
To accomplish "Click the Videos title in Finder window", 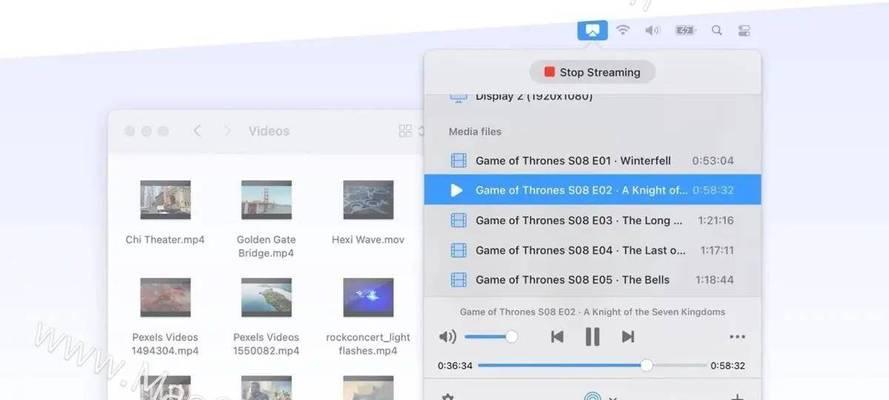I will 269,131.
